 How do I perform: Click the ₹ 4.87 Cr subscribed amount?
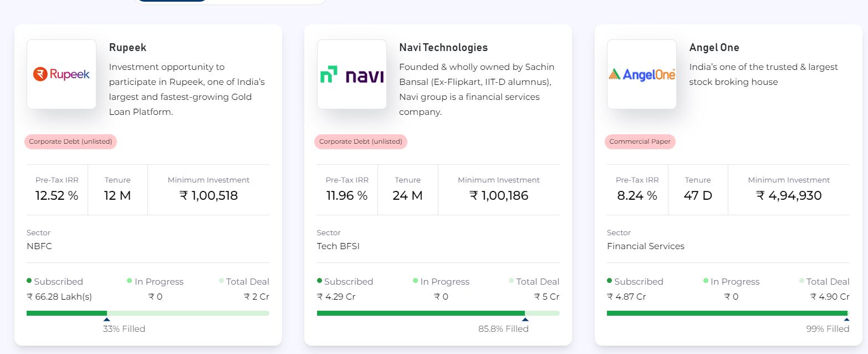point(627,297)
